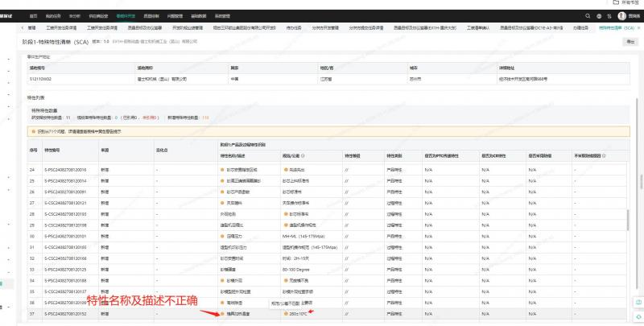Click sequence number 29 in the table
644x326 pixels.
[x=32, y=225]
